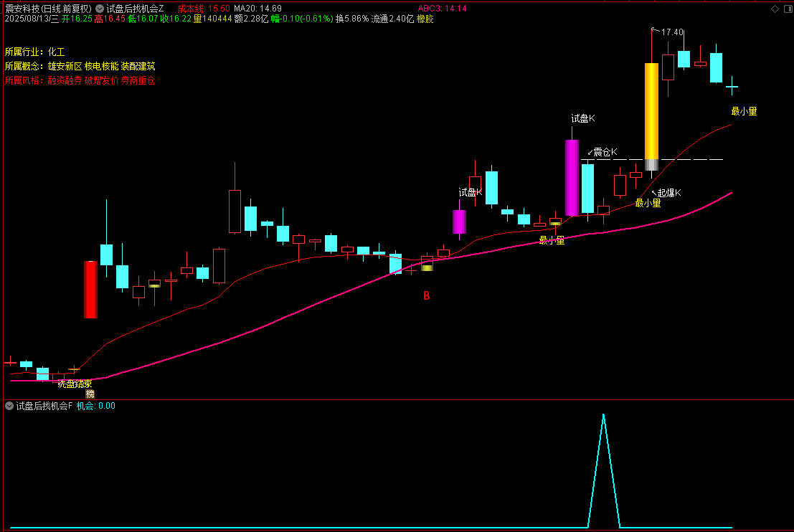Click the 17.40 high price marker
The width and height of the screenshot is (794, 532).
point(672,32)
